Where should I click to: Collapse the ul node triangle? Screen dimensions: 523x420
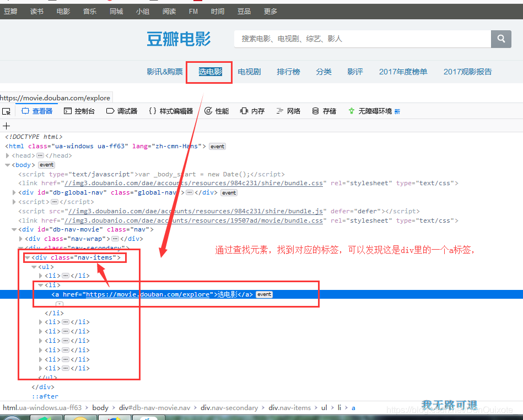pos(34,267)
